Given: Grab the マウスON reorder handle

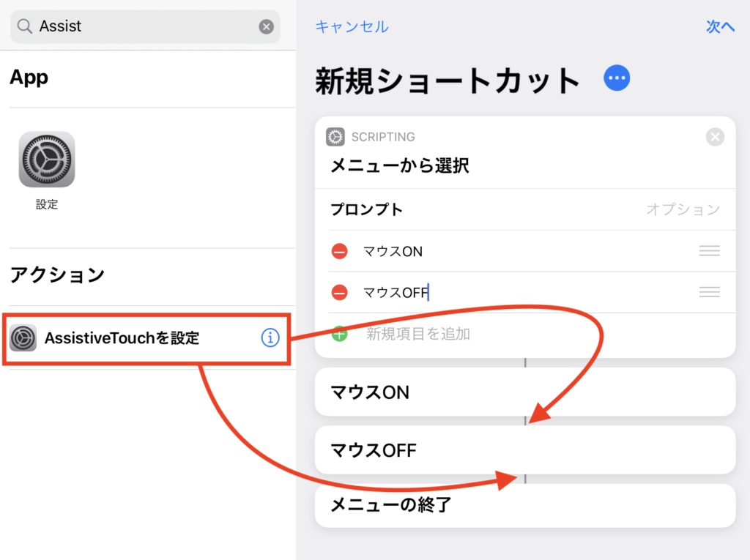Looking at the screenshot, I should point(709,251).
